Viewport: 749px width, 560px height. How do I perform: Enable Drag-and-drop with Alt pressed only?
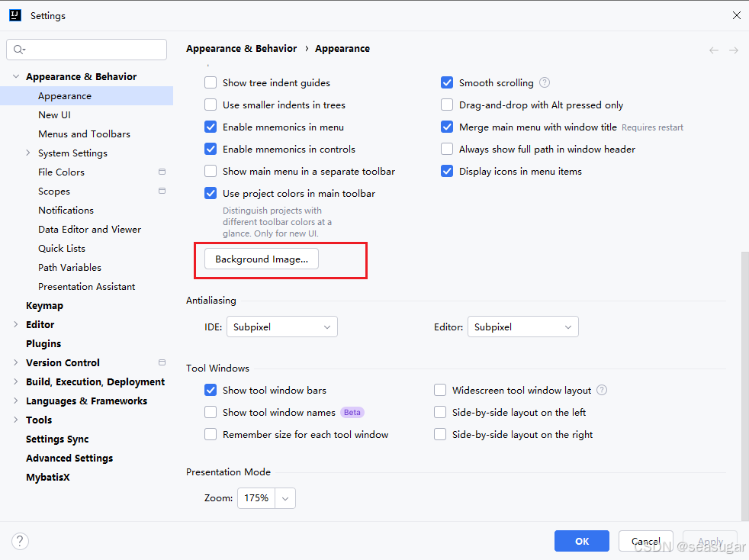(447, 105)
